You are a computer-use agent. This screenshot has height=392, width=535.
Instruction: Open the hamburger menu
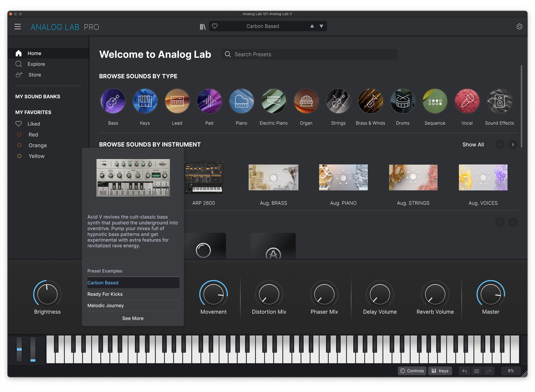[x=18, y=27]
